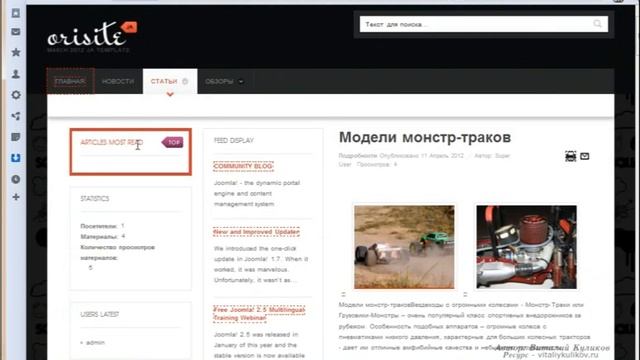The image size is (640, 360).
Task: Click the pink TOP badge
Action: (x=172, y=142)
